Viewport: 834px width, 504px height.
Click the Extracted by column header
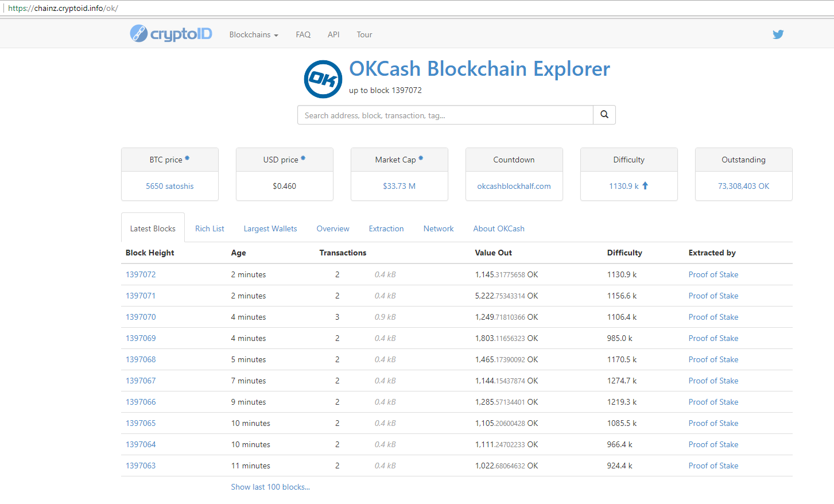(x=712, y=253)
